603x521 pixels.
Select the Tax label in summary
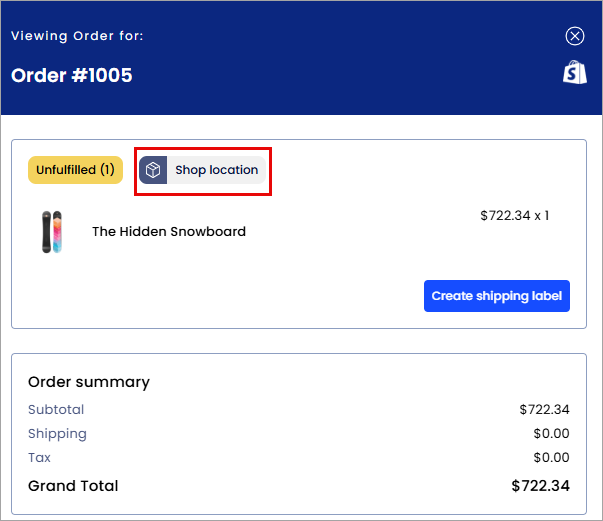pyautogui.click(x=40, y=458)
